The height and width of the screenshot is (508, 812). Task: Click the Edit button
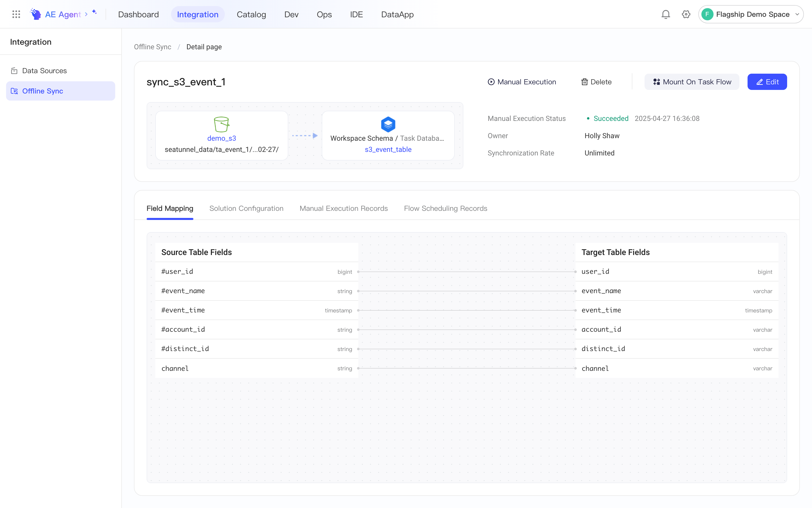(x=767, y=82)
